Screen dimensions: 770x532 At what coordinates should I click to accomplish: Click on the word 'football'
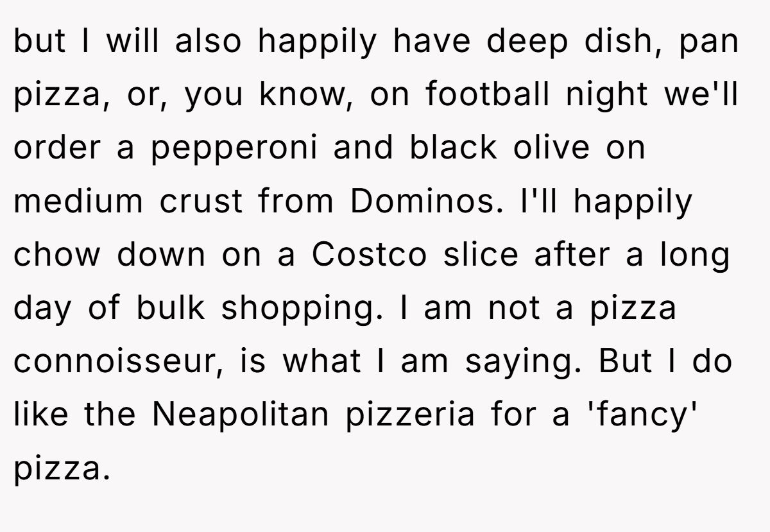(x=487, y=95)
